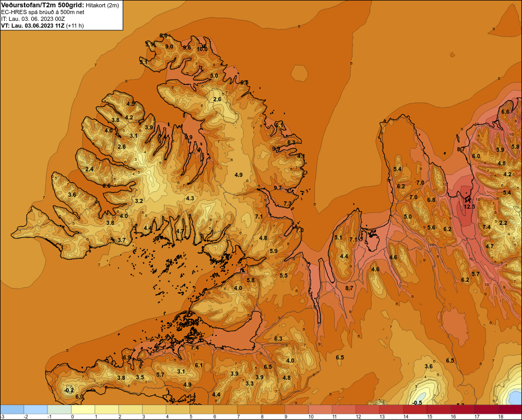Click the 3.5 temperature label

point(140,377)
